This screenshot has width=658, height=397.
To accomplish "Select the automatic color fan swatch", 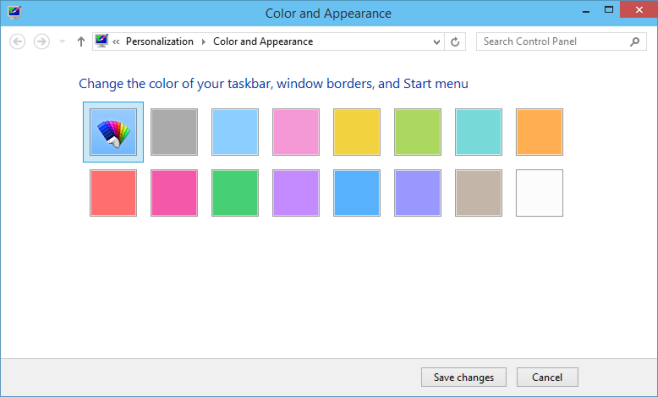I will (x=113, y=132).
